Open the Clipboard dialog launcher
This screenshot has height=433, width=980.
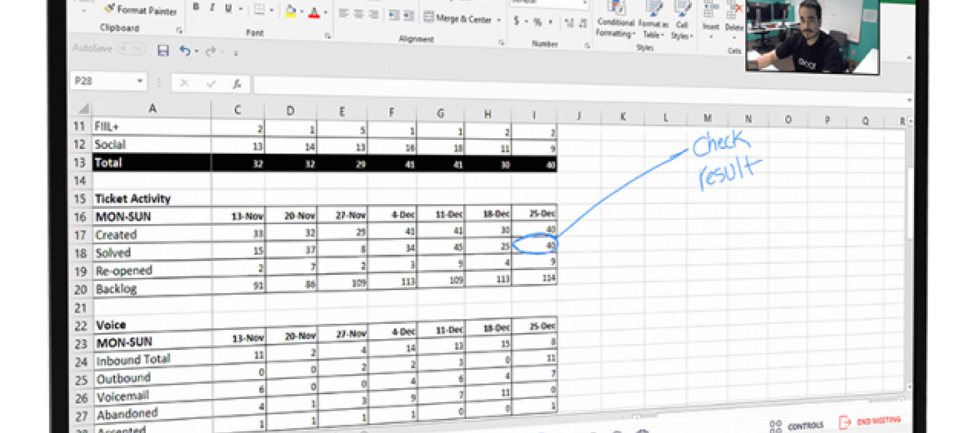pyautogui.click(x=179, y=30)
